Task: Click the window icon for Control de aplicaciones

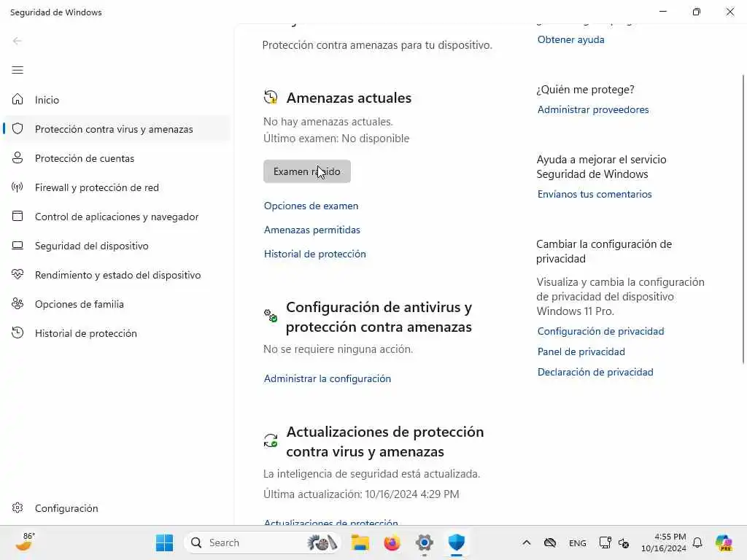Action: [x=18, y=216]
